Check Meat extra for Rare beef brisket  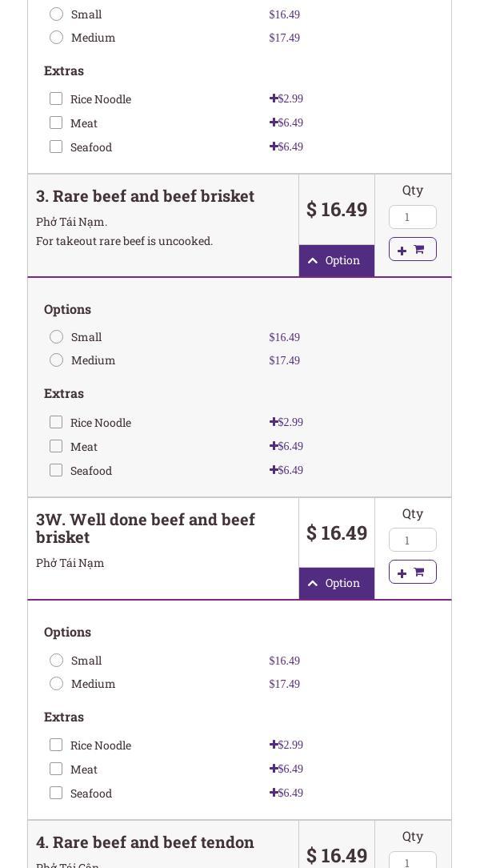[x=56, y=446]
